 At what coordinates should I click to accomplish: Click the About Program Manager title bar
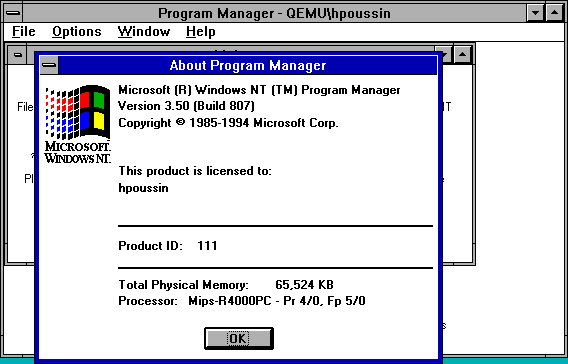(x=248, y=66)
